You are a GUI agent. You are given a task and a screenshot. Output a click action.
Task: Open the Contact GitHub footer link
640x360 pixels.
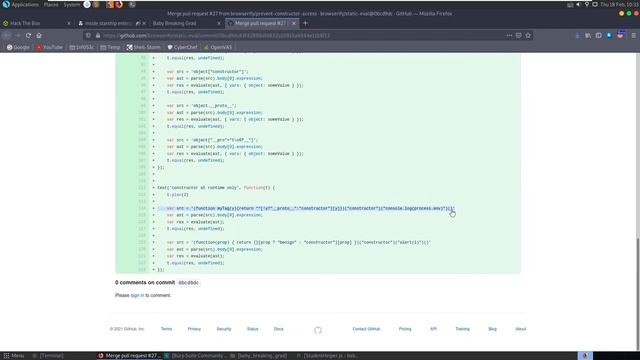click(367, 329)
